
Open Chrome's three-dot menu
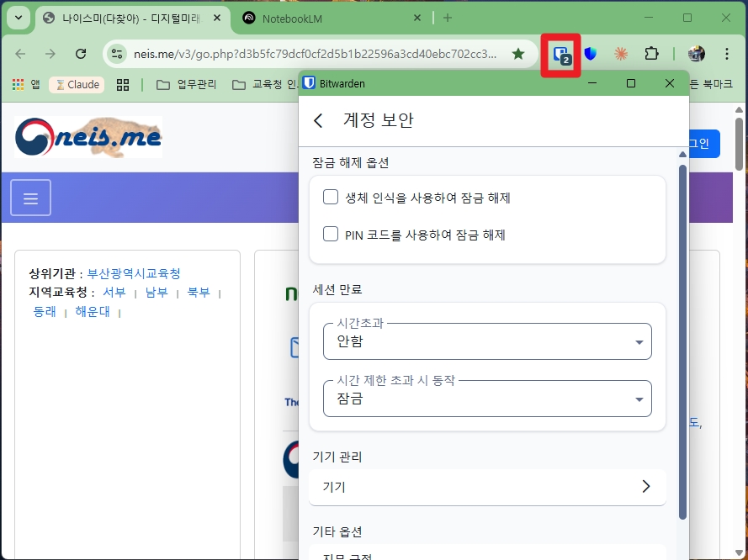pyautogui.click(x=726, y=52)
